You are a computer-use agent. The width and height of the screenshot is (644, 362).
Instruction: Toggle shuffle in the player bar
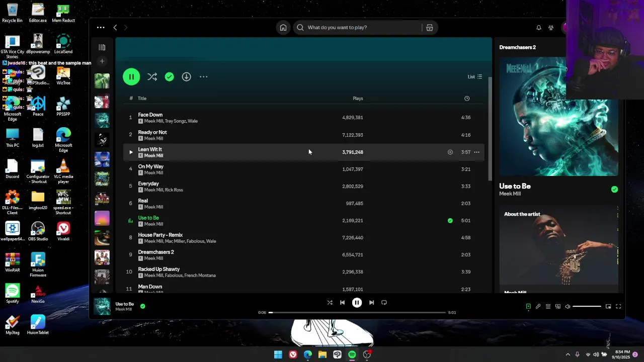coord(330,303)
